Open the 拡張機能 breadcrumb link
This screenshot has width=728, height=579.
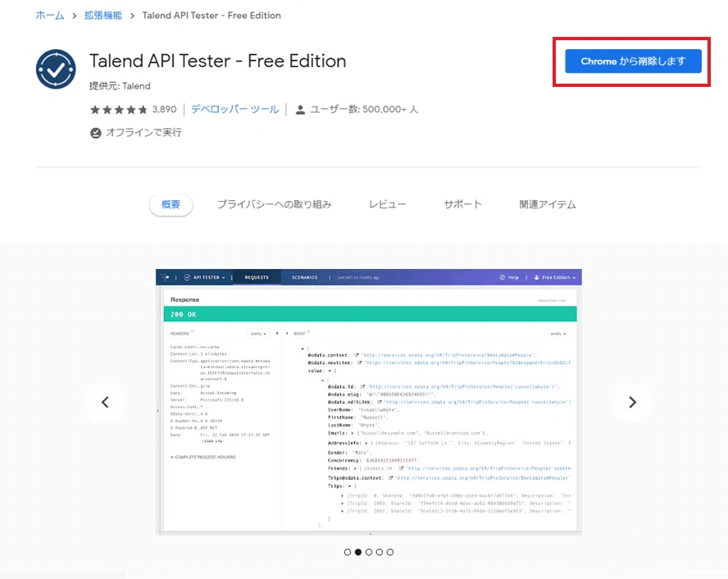click(103, 16)
